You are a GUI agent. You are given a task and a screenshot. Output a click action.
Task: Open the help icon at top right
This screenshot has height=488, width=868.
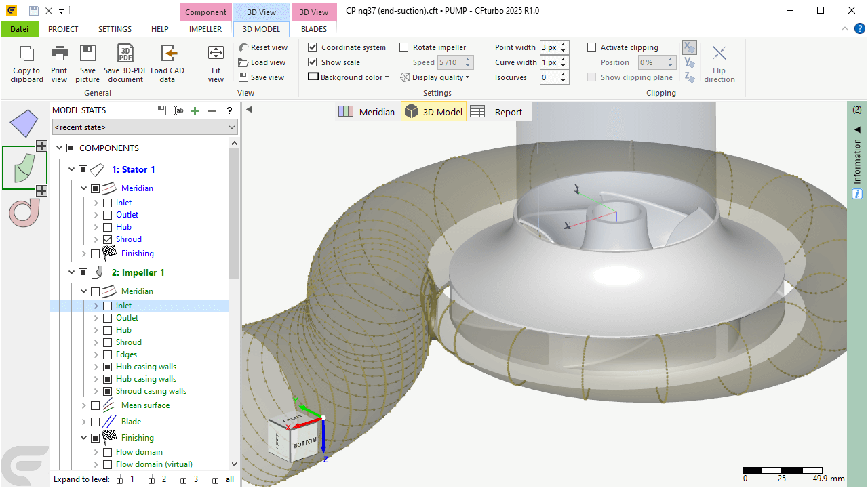click(859, 28)
